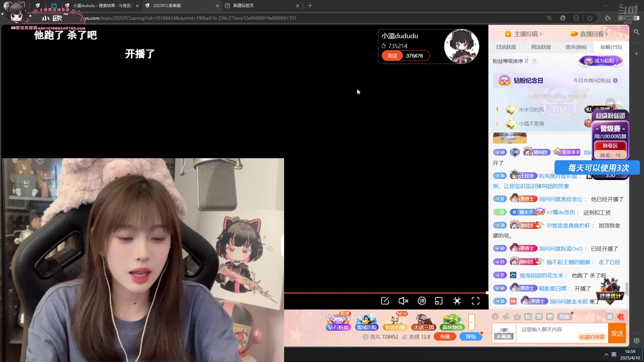
Task: Toggle danmaku display with the 弹 icon
Action: 422,301
